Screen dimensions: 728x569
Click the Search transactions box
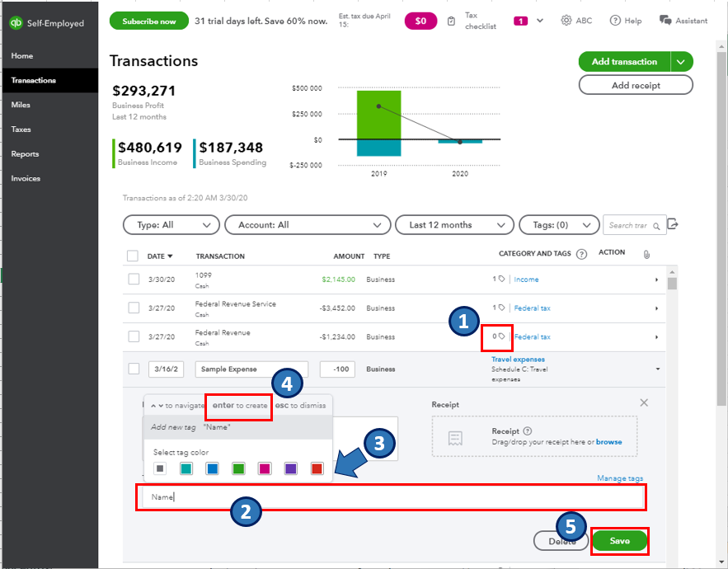(634, 225)
